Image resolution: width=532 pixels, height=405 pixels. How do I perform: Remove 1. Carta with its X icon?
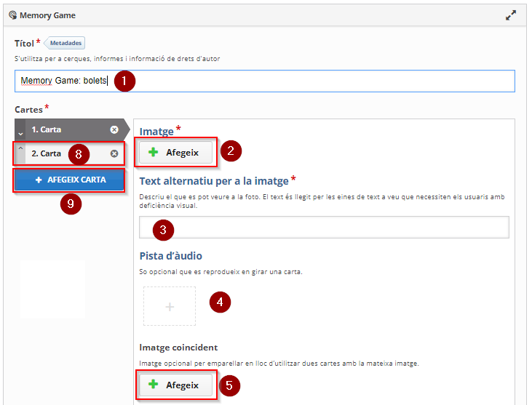114,129
